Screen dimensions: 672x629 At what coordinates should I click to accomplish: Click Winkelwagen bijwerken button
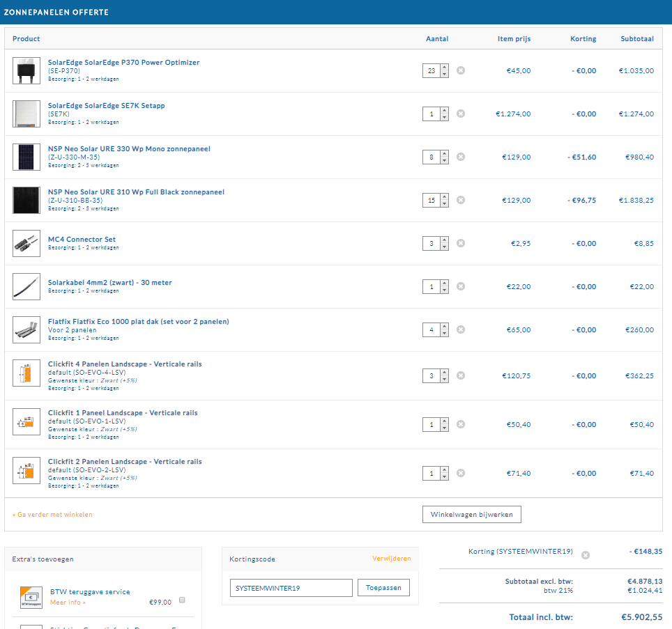tap(472, 514)
